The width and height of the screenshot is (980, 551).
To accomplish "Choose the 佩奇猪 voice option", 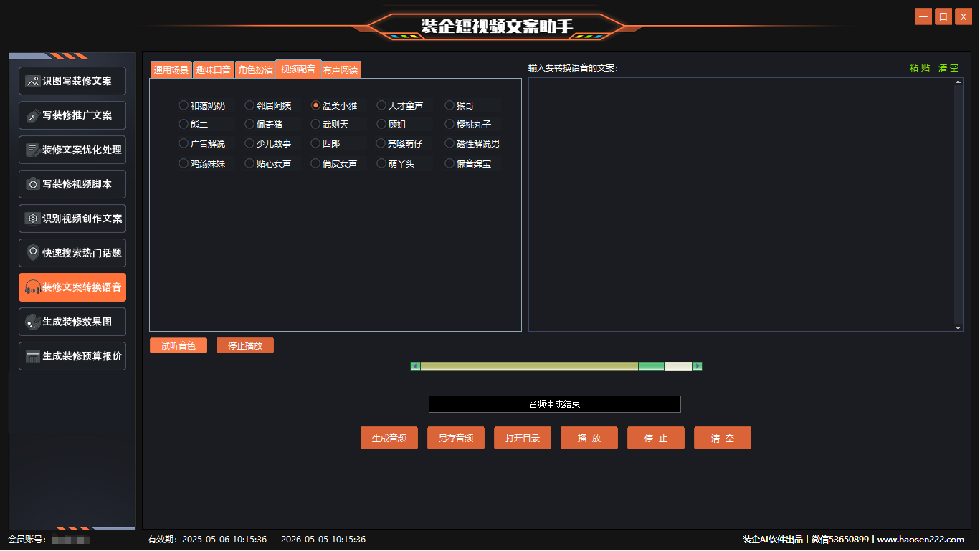I will pyautogui.click(x=249, y=124).
